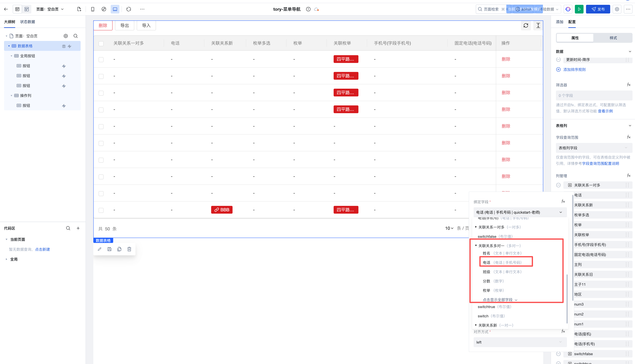
Task: Click the plus icon in code area
Action: point(78,228)
